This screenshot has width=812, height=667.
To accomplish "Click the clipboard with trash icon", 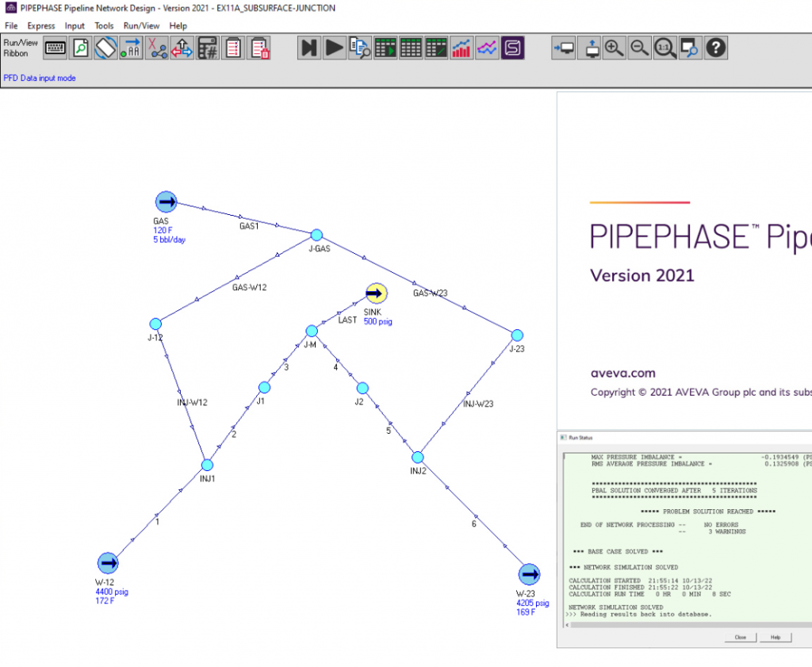I will (x=259, y=48).
